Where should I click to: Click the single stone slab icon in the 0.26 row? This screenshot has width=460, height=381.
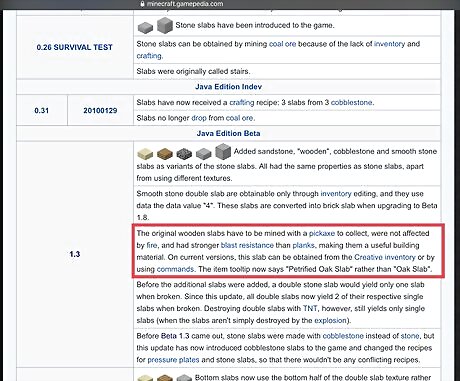(x=145, y=27)
